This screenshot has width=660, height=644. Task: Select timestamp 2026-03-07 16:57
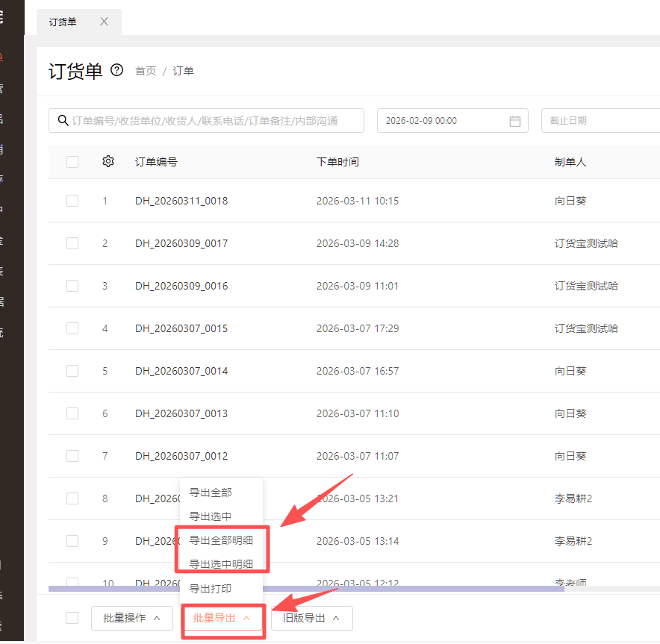click(358, 371)
